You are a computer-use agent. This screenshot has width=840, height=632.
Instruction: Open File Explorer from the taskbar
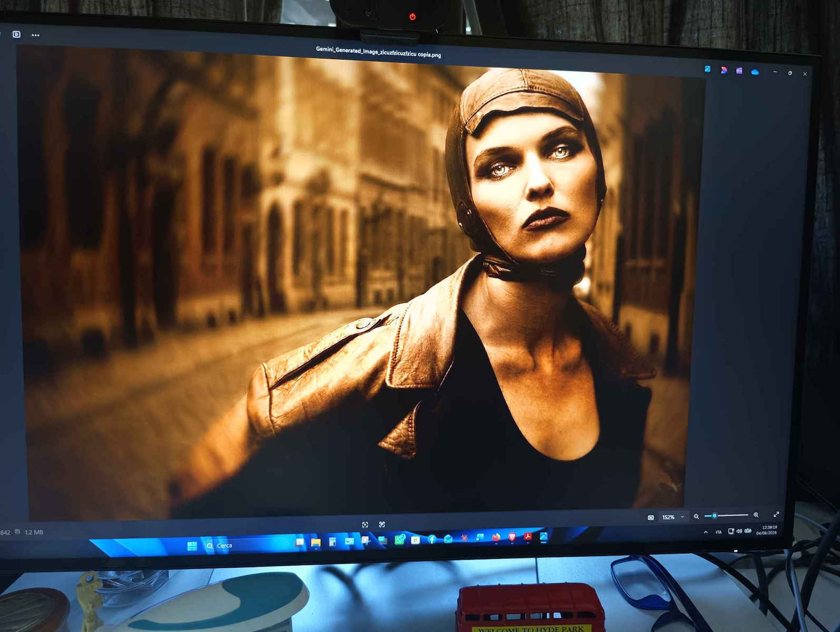click(x=316, y=542)
